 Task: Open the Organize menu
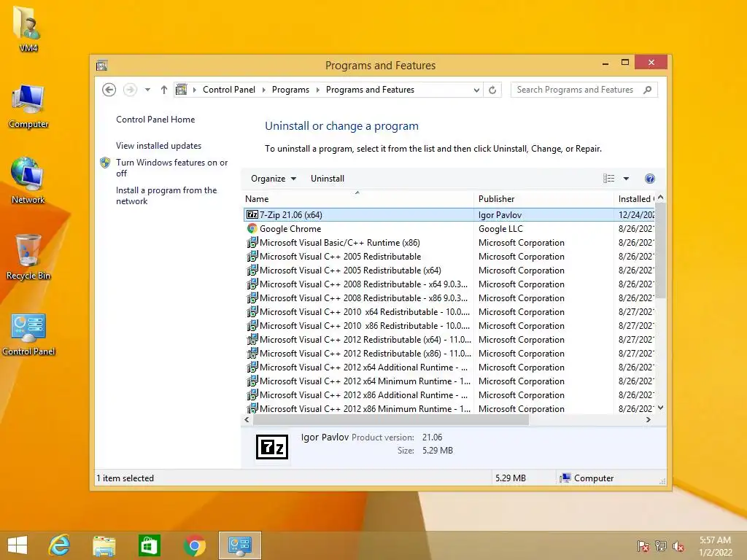coord(274,179)
